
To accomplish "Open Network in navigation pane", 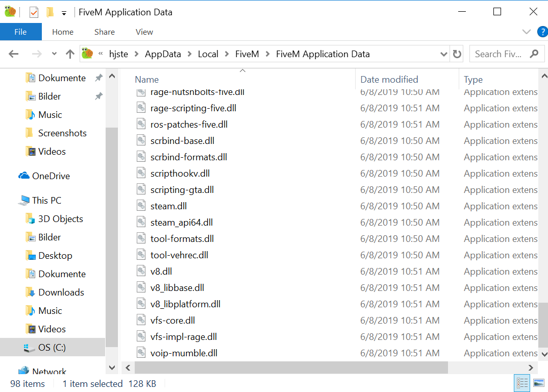I will [49, 371].
